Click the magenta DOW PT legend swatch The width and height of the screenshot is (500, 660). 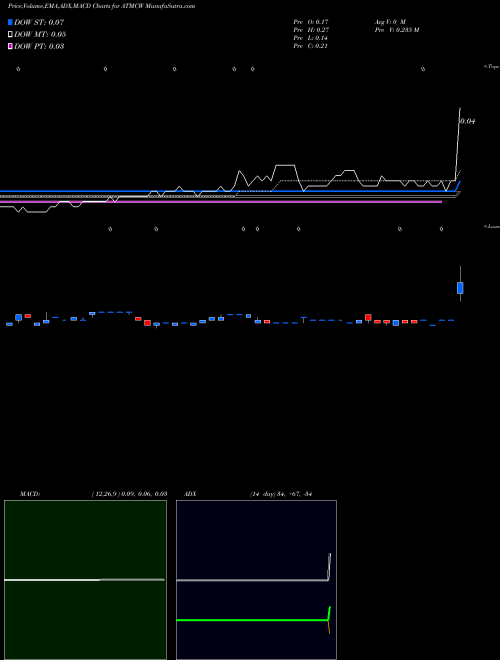[10, 46]
